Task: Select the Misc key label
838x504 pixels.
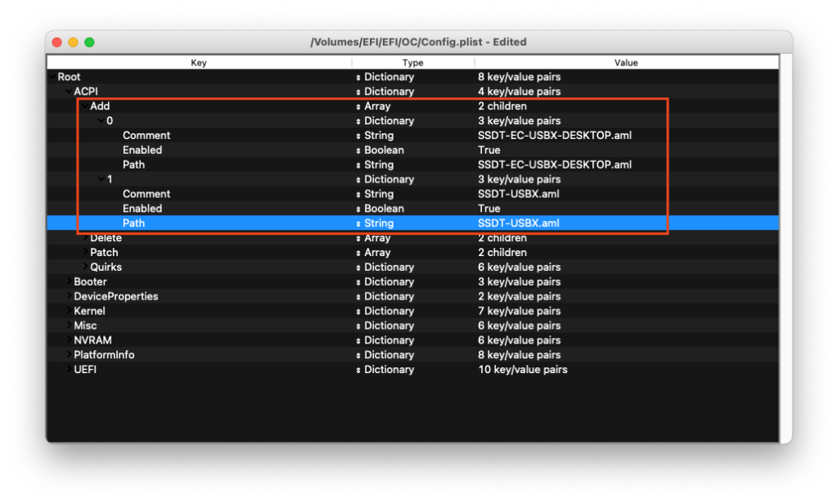Action: pyautogui.click(x=85, y=326)
